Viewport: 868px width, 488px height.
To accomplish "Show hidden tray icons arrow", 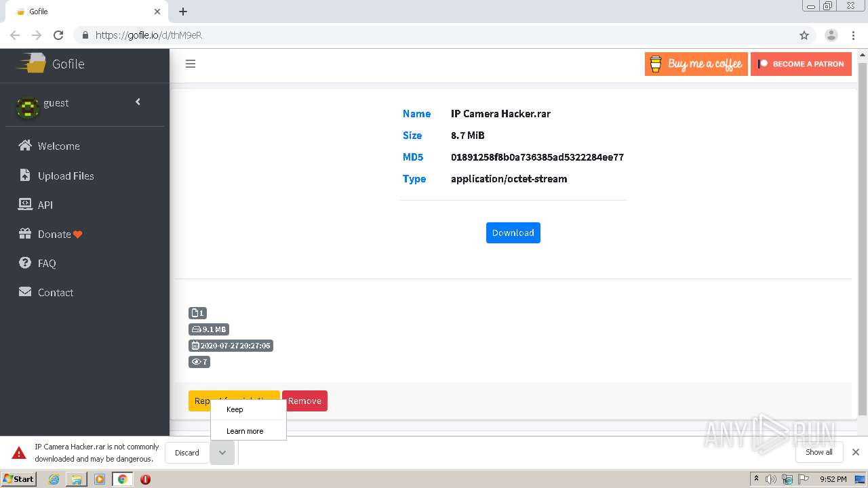I will [x=756, y=479].
